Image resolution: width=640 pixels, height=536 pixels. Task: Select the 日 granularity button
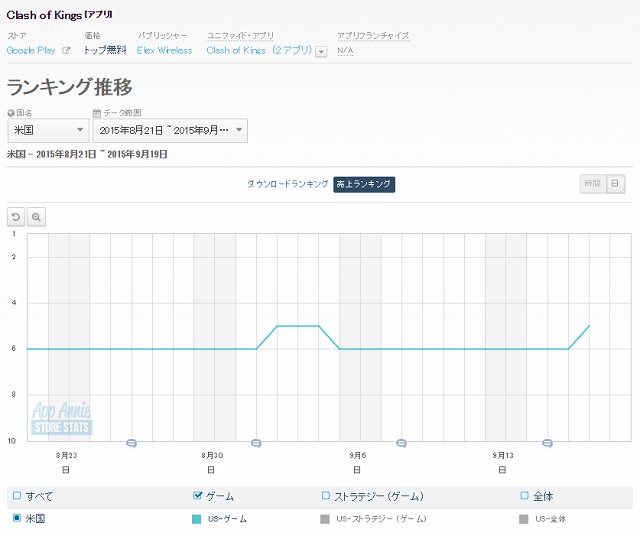click(615, 184)
